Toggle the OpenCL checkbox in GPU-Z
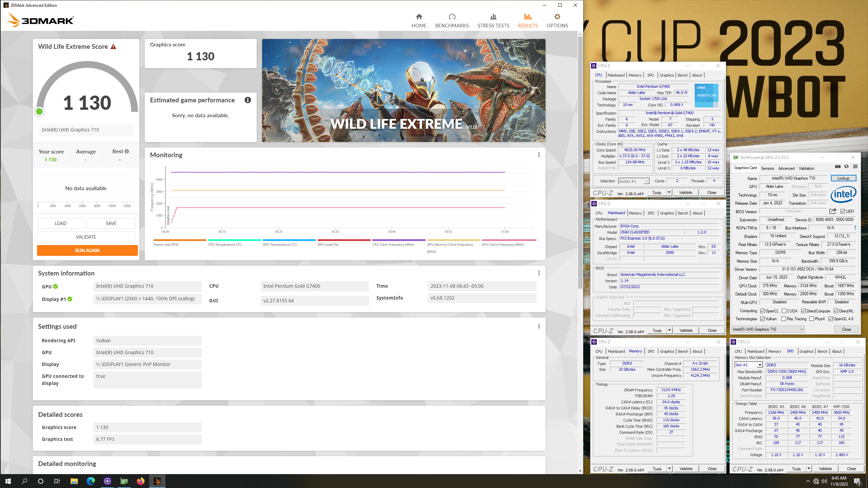Image resolution: width=868 pixels, height=488 pixels. click(x=762, y=311)
